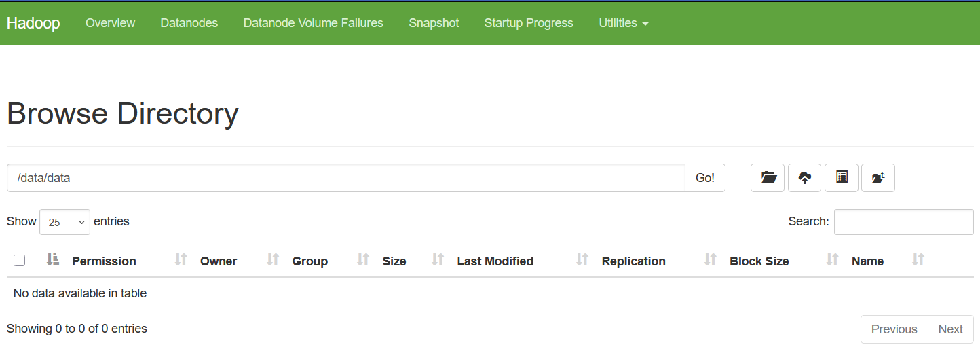This screenshot has width=980, height=351.
Task: Click the create directory folder icon
Action: 768,178
